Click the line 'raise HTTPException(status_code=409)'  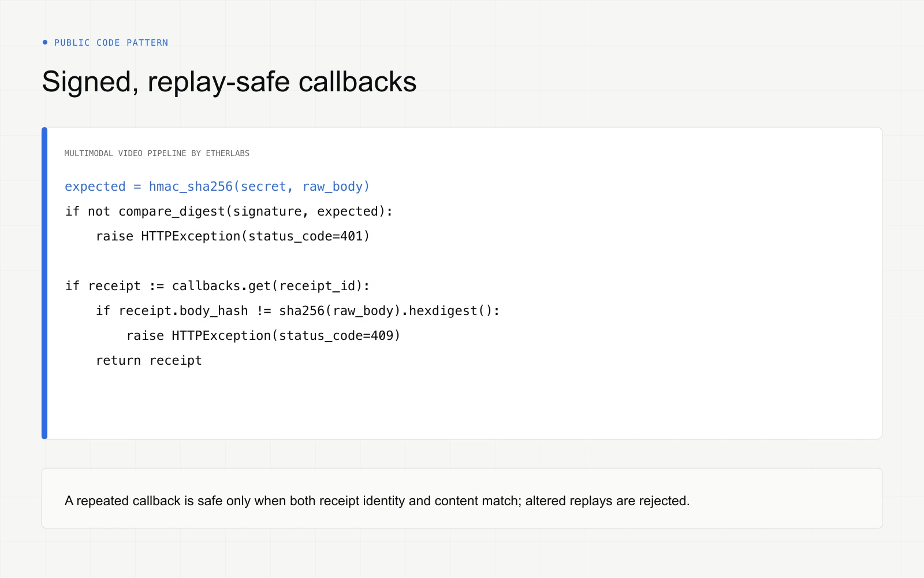pyautogui.click(x=263, y=336)
